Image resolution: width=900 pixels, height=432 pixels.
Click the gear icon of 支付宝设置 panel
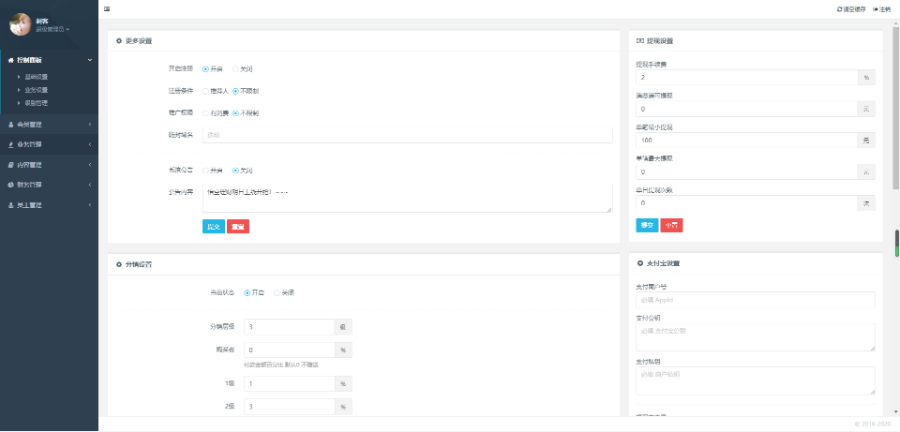[640, 263]
